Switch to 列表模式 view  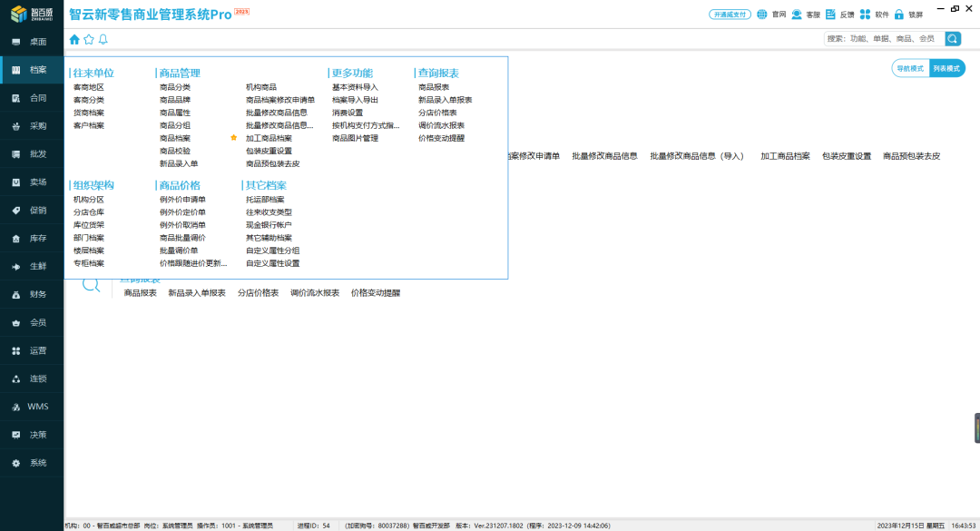click(x=946, y=68)
